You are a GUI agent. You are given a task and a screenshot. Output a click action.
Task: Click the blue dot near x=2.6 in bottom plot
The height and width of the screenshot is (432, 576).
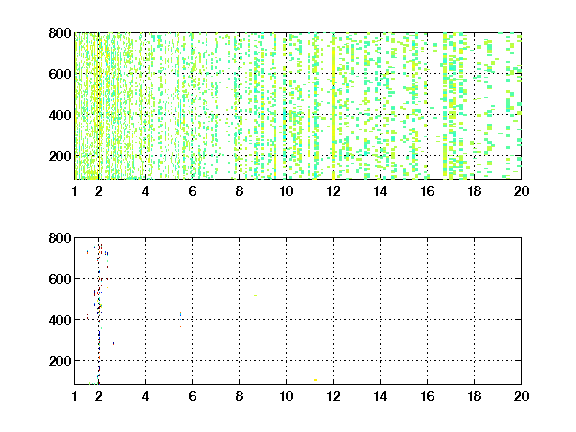tap(114, 343)
